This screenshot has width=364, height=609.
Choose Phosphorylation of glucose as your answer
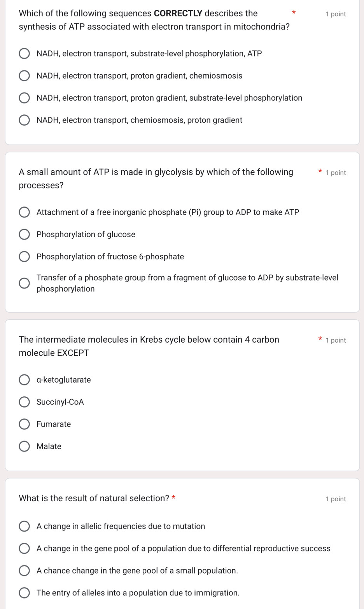tap(24, 234)
